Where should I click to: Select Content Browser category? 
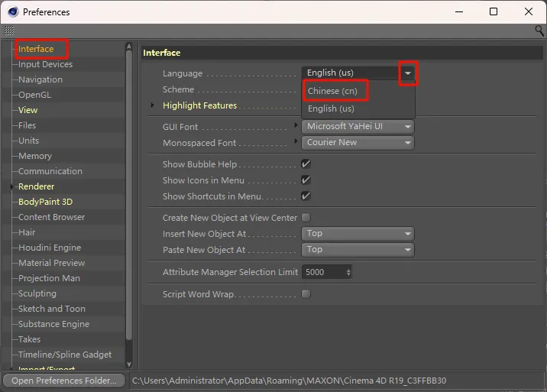[52, 217]
